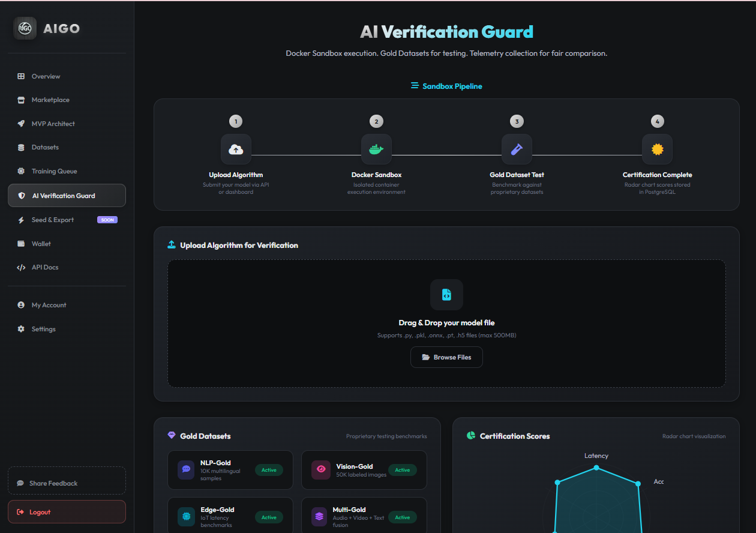The width and height of the screenshot is (756, 533).
Task: Click the 'Radar chart visualization' text
Action: point(694,436)
